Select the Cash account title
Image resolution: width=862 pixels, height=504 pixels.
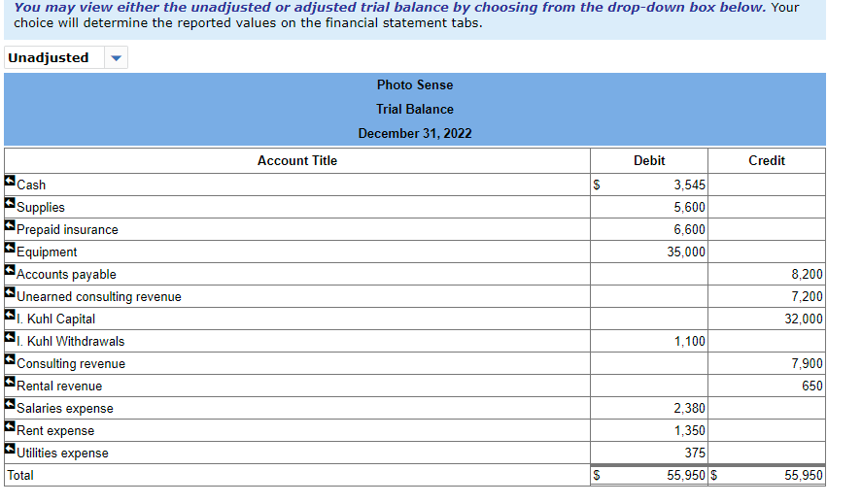pyautogui.click(x=31, y=185)
